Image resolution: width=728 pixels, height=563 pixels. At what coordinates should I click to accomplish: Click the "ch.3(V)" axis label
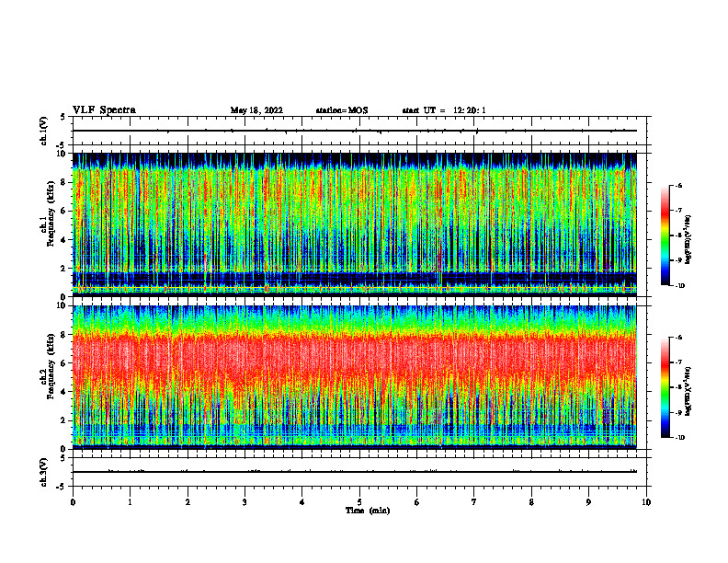43,472
